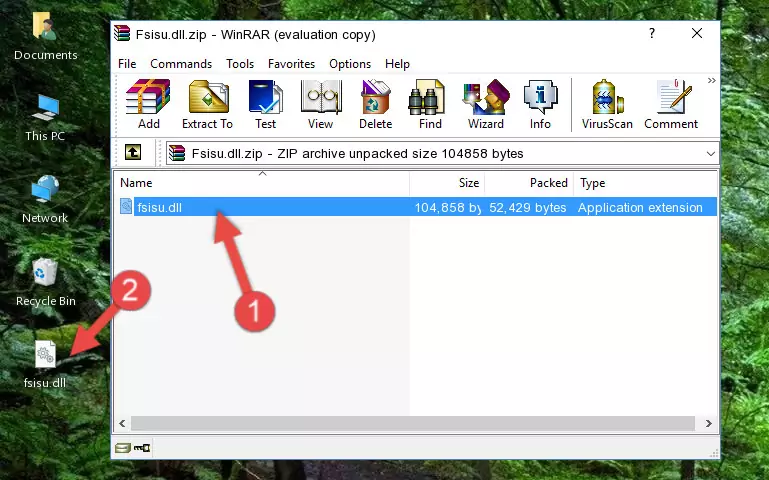Open the Find binoculars tool
The image size is (769, 480).
tap(430, 104)
